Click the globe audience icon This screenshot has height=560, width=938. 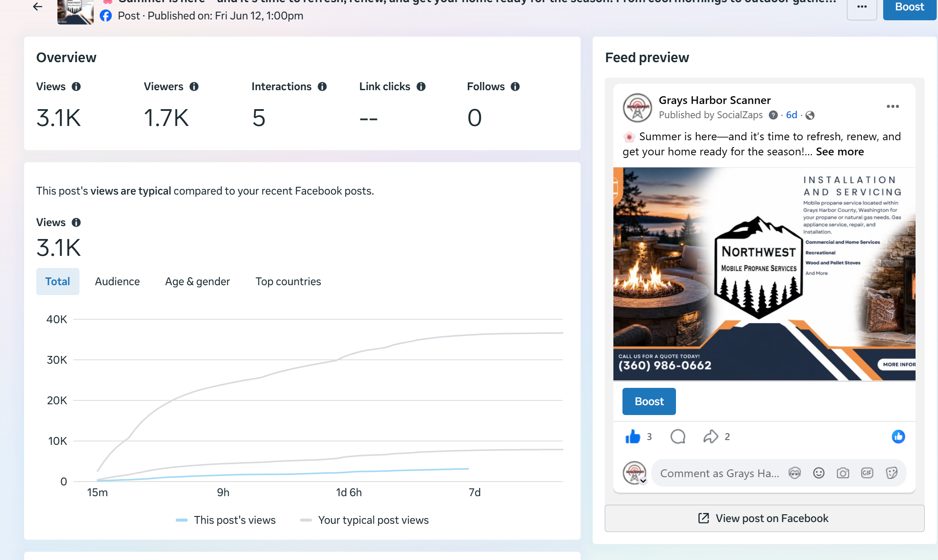point(810,115)
